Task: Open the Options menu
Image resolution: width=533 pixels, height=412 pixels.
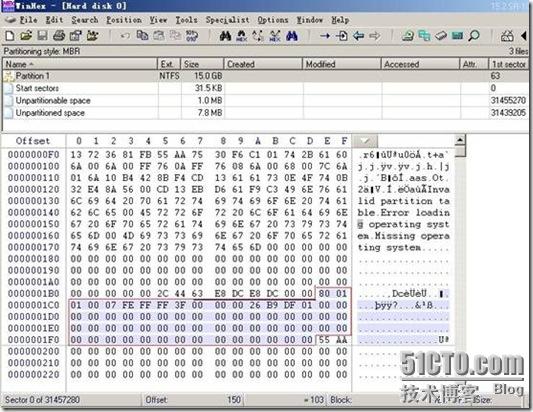Action: (x=273, y=20)
